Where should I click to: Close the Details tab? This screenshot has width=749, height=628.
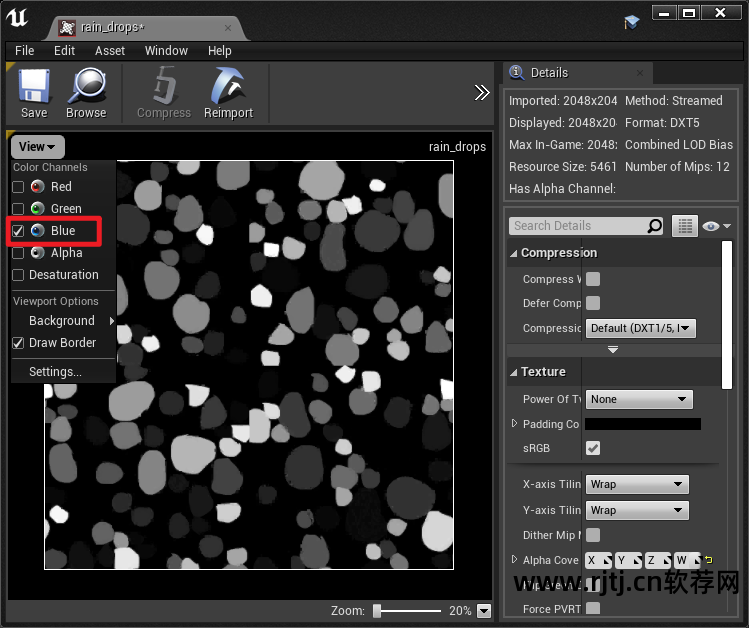tap(640, 73)
